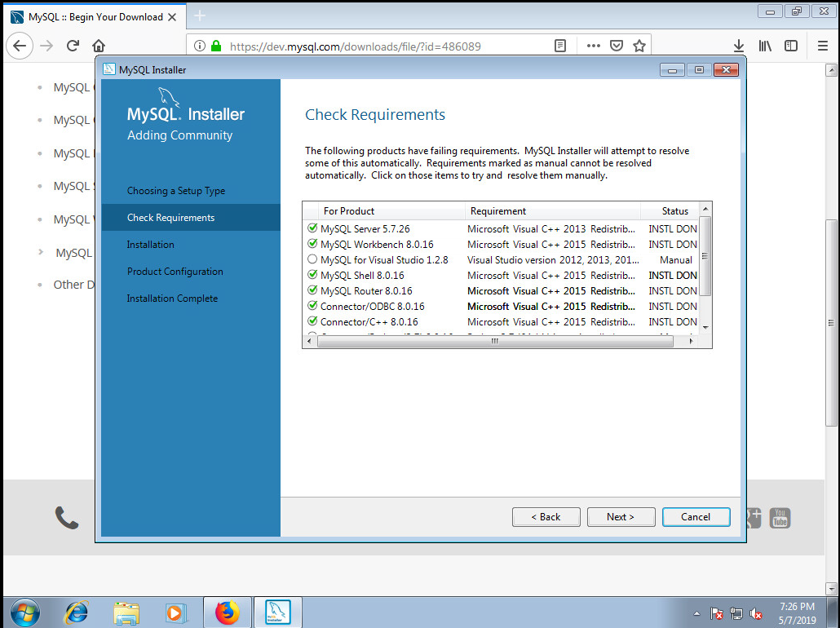
Task: Save page to Pocket icon
Action: point(617,46)
